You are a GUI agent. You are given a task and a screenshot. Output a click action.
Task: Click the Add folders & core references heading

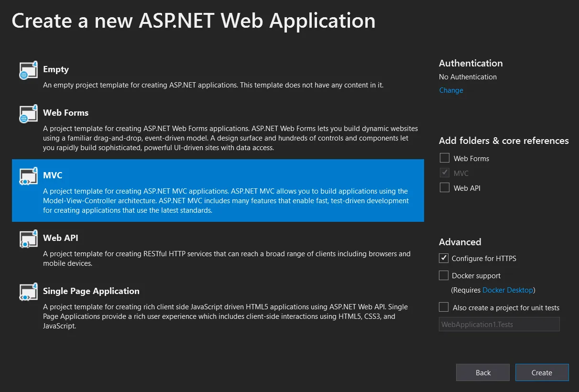tap(504, 141)
